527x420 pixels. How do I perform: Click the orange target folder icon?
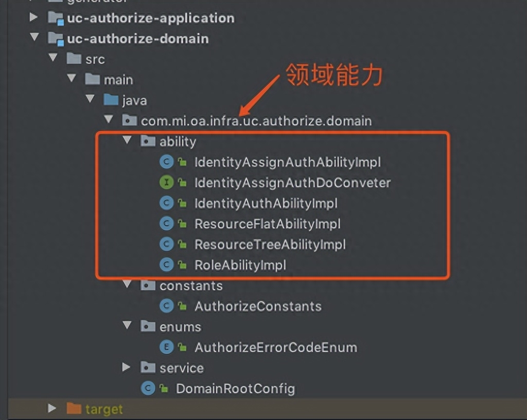[74, 409]
